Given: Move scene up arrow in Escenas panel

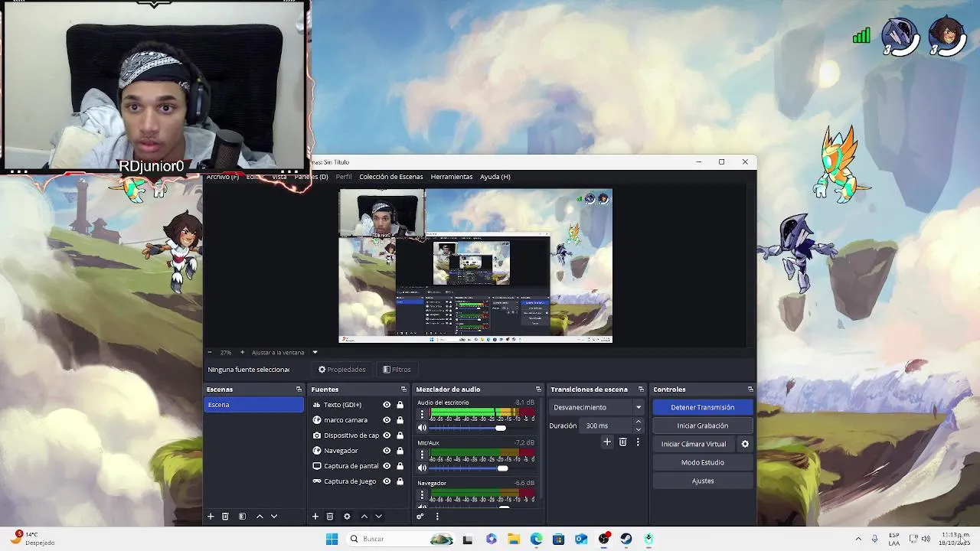Looking at the screenshot, I should pos(260,517).
